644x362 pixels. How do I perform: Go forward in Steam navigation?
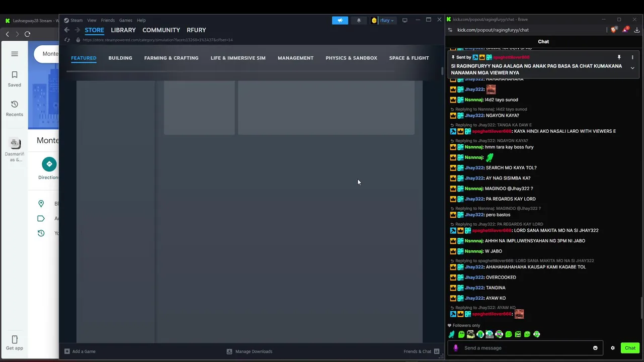pos(77,30)
